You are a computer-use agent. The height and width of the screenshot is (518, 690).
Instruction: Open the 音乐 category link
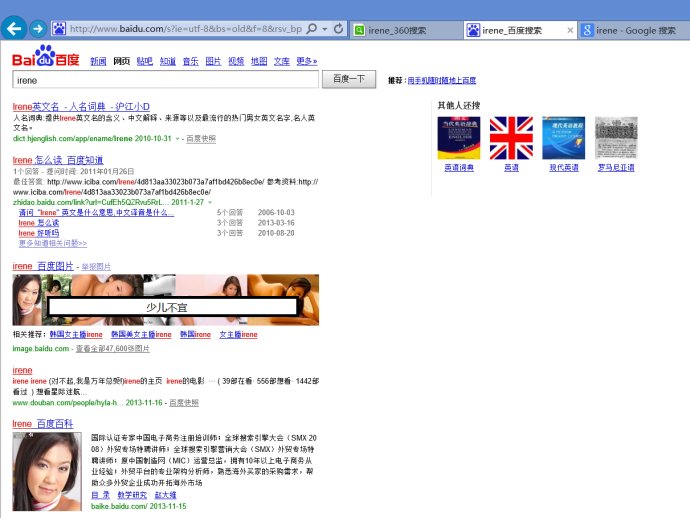coord(190,61)
